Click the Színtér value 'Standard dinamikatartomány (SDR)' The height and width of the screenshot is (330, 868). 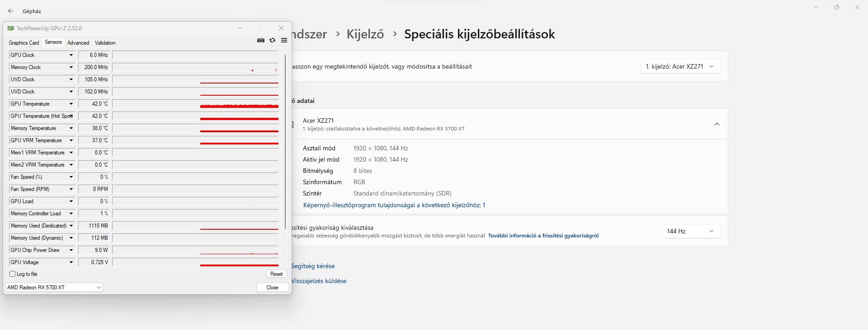(x=402, y=193)
